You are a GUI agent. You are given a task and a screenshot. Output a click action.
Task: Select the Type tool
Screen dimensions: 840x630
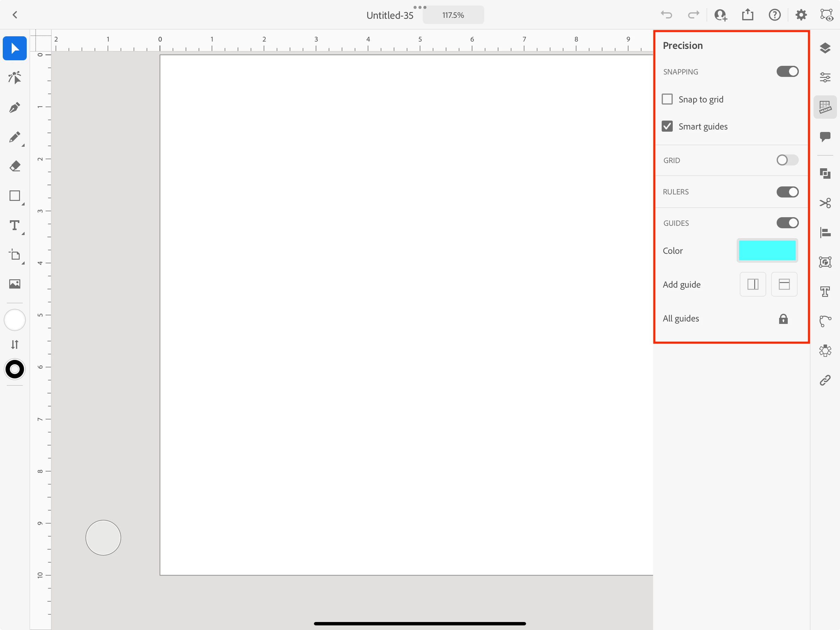(x=14, y=226)
